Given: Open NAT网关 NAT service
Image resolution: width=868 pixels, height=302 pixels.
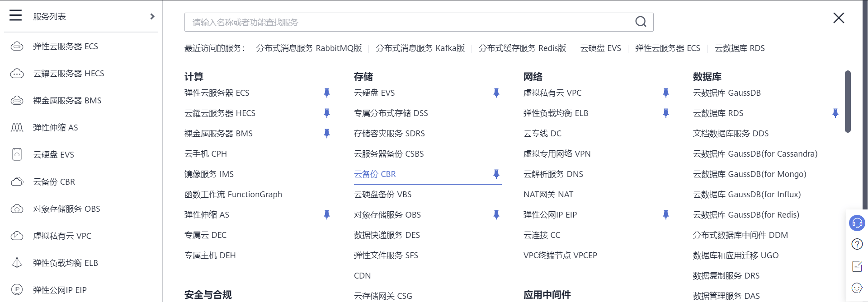Looking at the screenshot, I should point(548,195).
